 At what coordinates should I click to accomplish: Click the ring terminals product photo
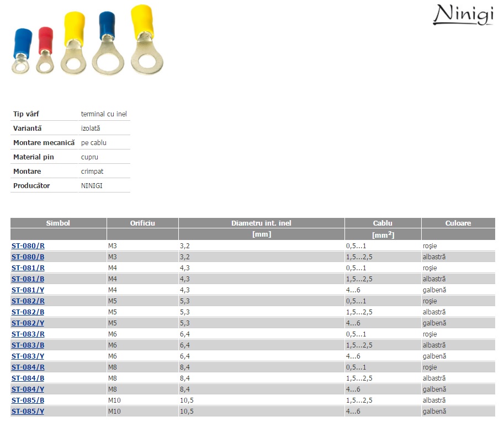(87, 40)
